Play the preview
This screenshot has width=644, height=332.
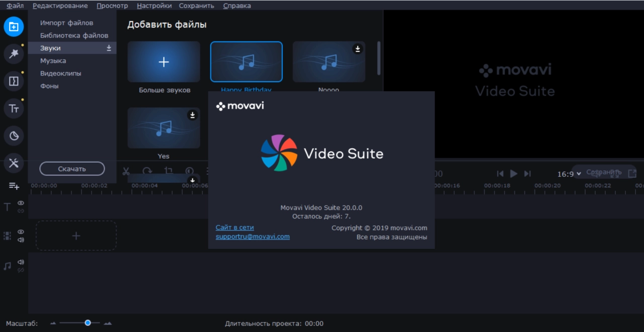pyautogui.click(x=514, y=174)
